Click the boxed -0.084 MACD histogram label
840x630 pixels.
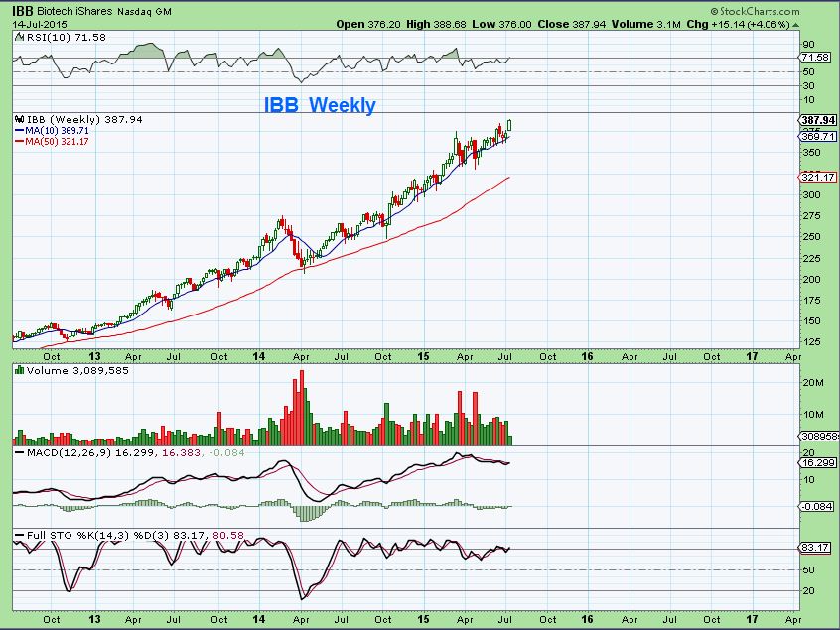(818, 506)
